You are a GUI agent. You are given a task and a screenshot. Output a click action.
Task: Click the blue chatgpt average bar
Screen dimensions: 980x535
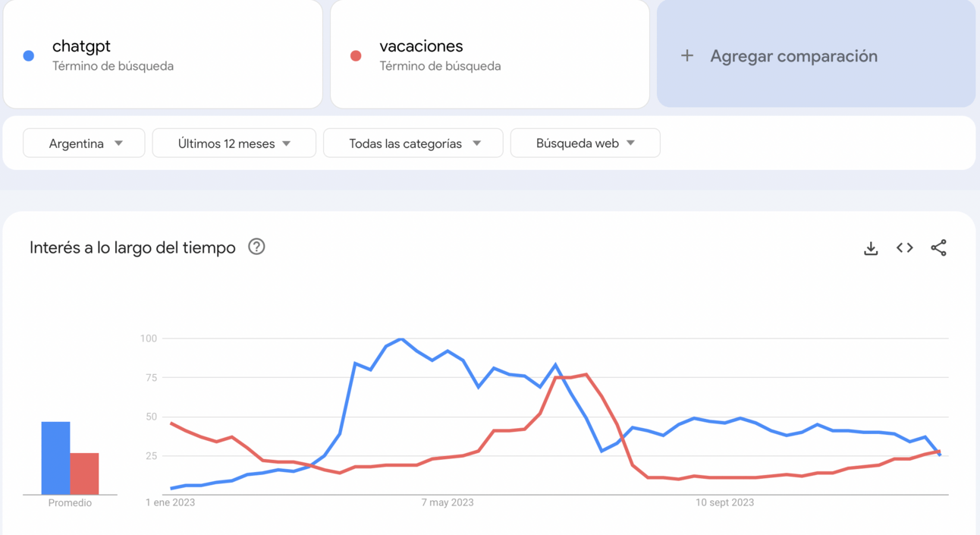point(55,458)
